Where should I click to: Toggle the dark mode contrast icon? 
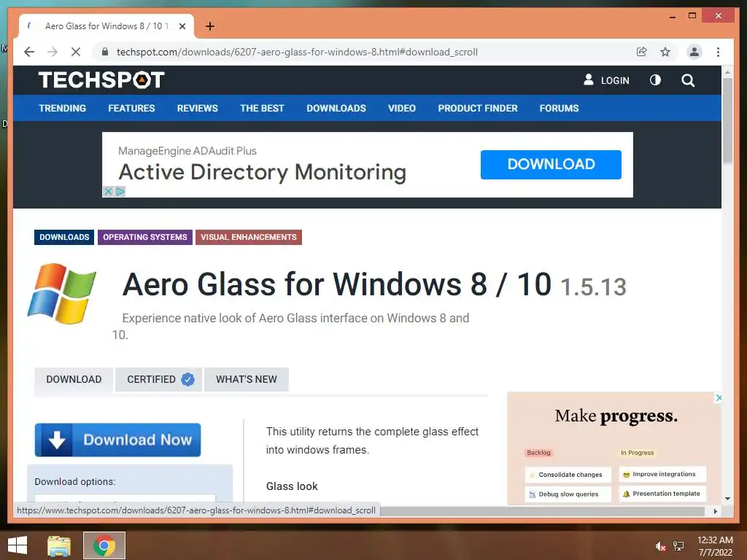(655, 80)
